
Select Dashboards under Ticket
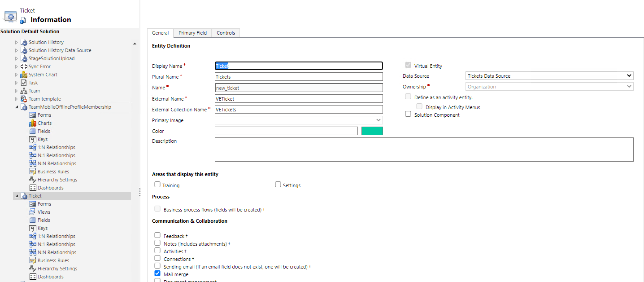point(50,277)
